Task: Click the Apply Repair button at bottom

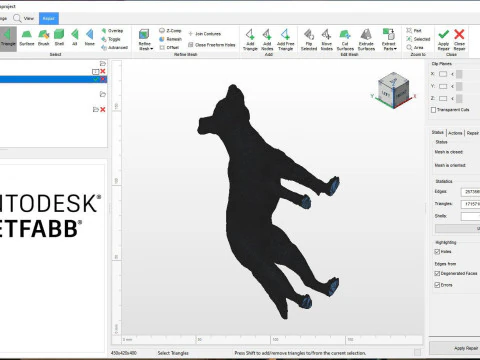Action: [x=455, y=348]
